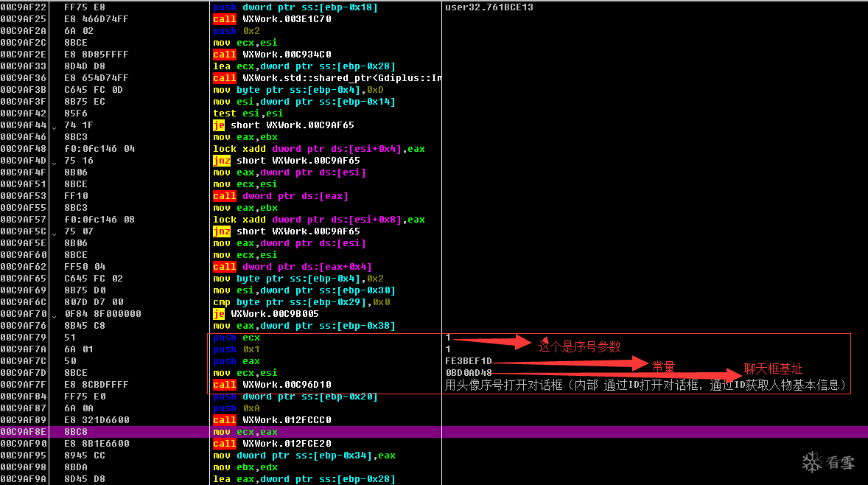This screenshot has width=868, height=485.
Task: Select instruction call WXWork.00C934C0
Action: click(273, 55)
